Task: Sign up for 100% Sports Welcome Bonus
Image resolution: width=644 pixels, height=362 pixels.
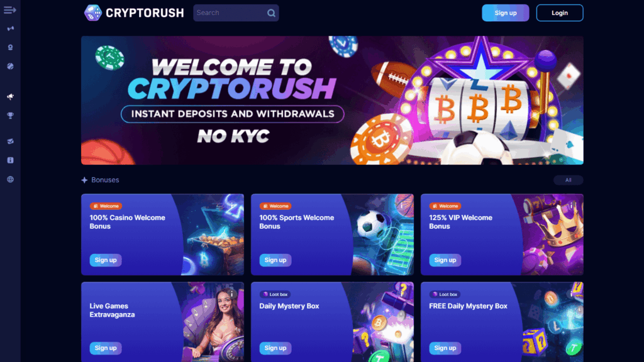Action: coord(275,260)
